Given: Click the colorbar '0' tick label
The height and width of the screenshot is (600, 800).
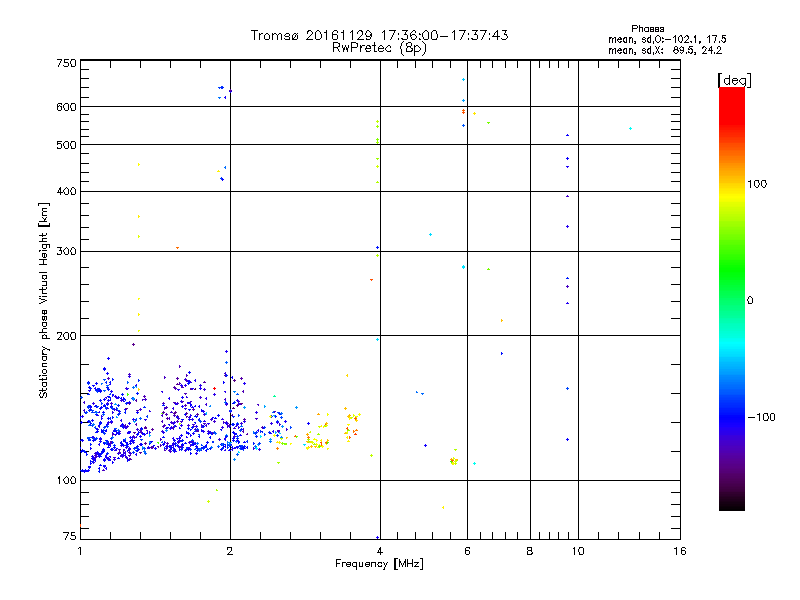Looking at the screenshot, I should pos(750,301).
